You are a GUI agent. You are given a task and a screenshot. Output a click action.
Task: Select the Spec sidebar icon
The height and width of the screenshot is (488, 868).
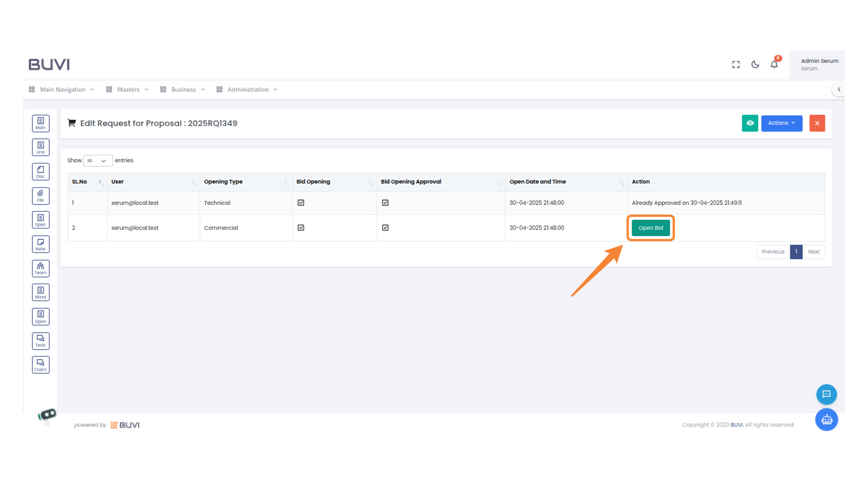(41, 220)
